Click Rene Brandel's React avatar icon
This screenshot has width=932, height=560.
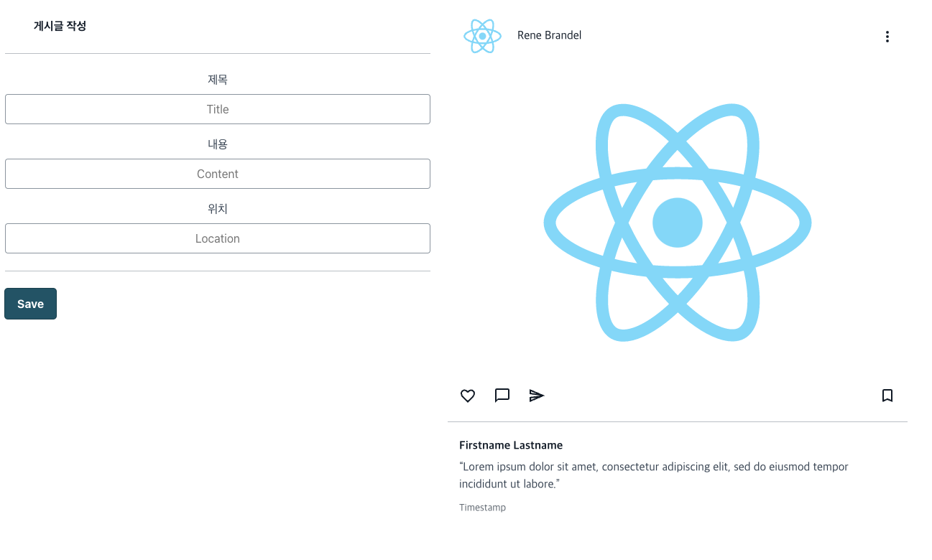(x=483, y=36)
